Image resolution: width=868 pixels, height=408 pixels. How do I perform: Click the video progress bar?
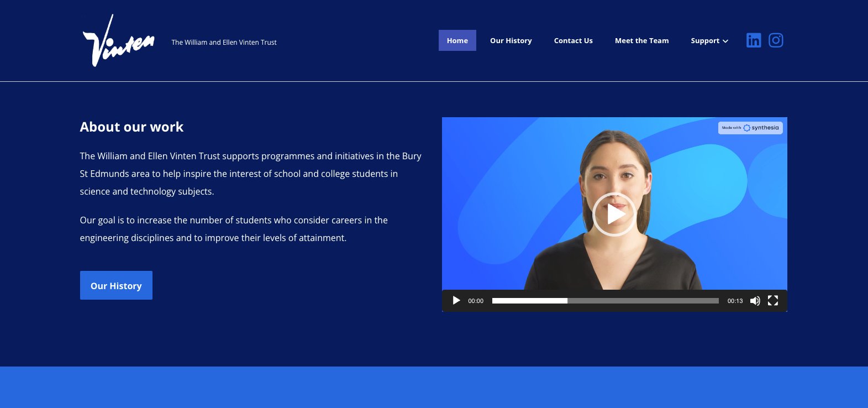click(606, 301)
